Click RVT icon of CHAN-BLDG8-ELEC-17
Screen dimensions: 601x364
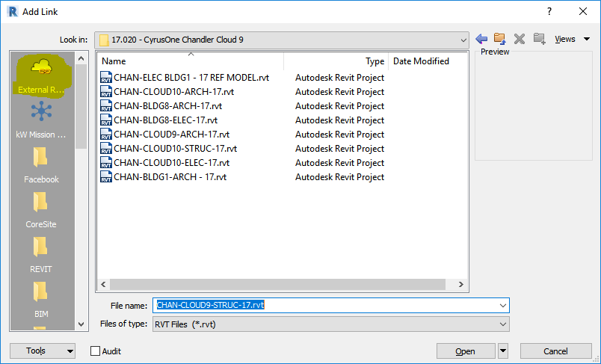click(106, 120)
